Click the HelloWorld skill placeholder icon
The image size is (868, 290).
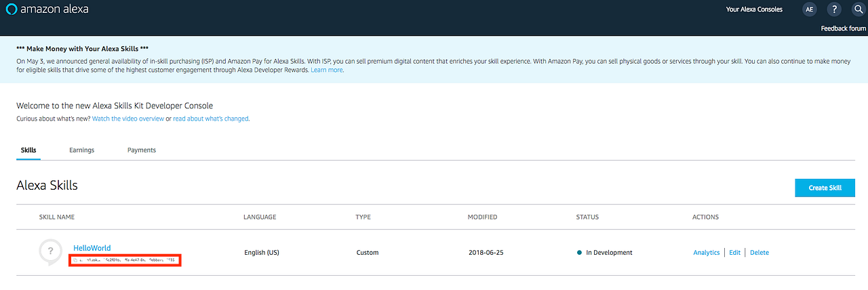51,253
